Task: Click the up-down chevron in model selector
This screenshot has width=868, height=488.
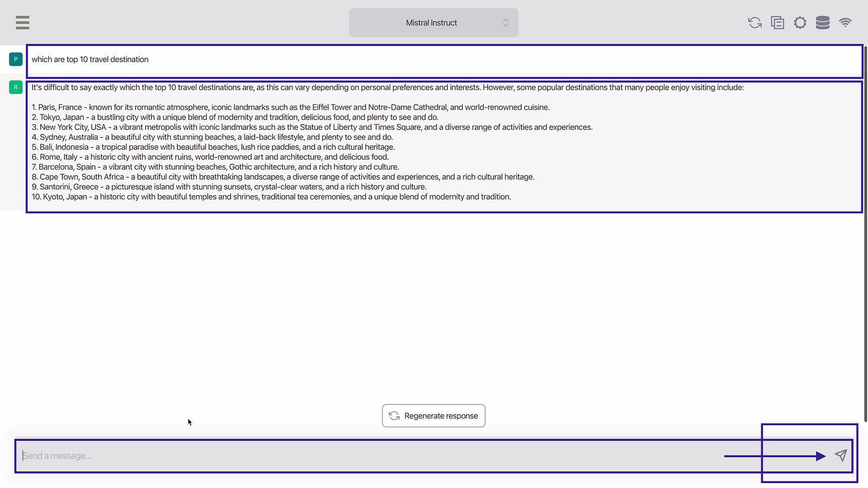Action: (506, 23)
